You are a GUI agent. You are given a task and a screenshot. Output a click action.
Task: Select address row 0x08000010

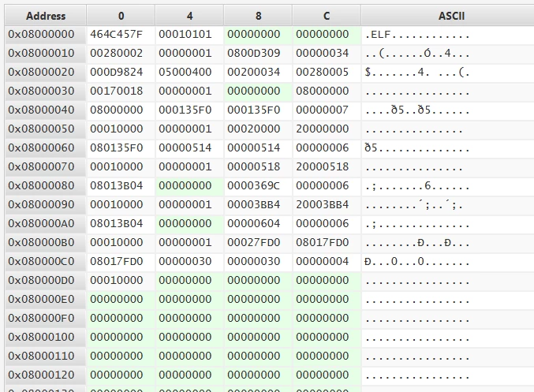click(41, 53)
